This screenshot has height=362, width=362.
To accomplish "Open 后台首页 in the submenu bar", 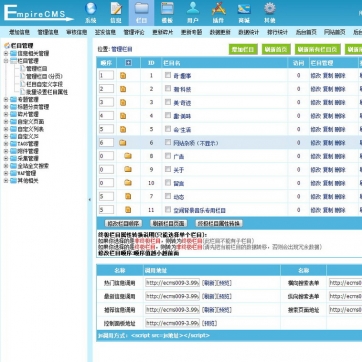I will click(x=306, y=32).
